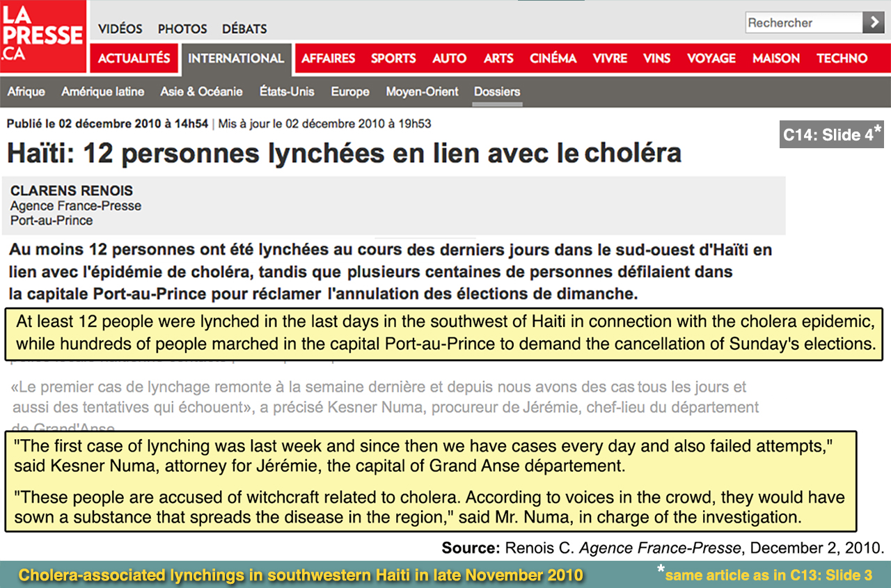Open the Voyage section tab
This screenshot has height=588, width=891.
711,58
